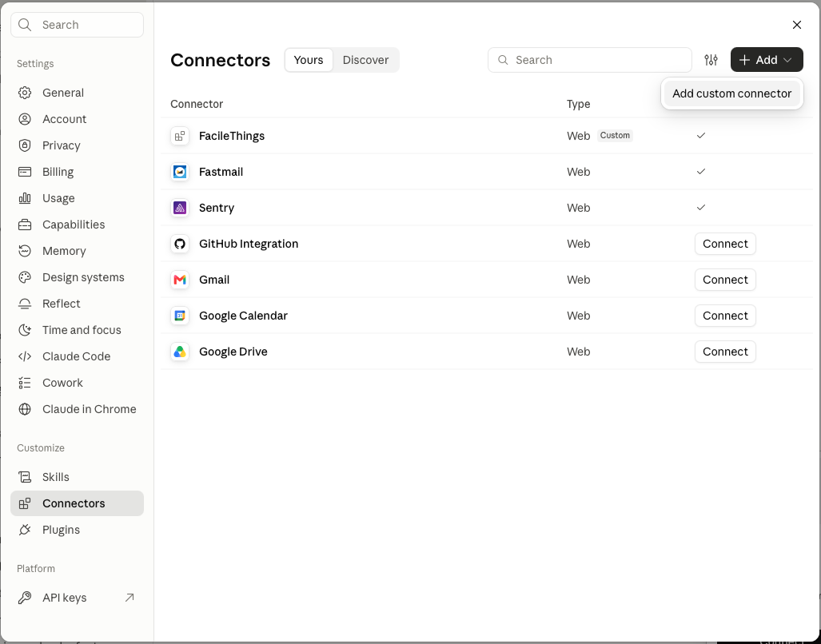Switch to the Discover tab

point(365,60)
